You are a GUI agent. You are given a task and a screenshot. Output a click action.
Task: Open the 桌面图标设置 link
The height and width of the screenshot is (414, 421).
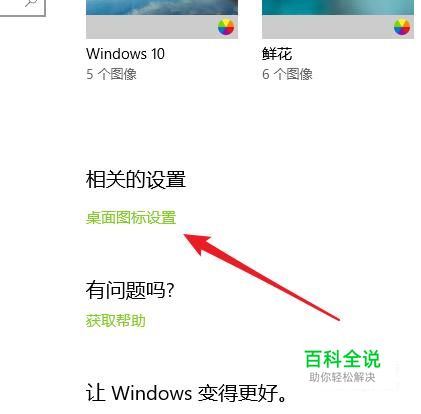click(x=131, y=218)
